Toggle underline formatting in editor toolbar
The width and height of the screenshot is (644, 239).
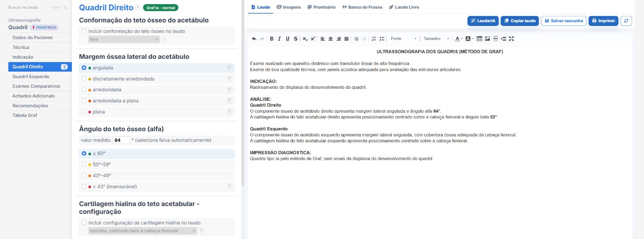point(287,39)
